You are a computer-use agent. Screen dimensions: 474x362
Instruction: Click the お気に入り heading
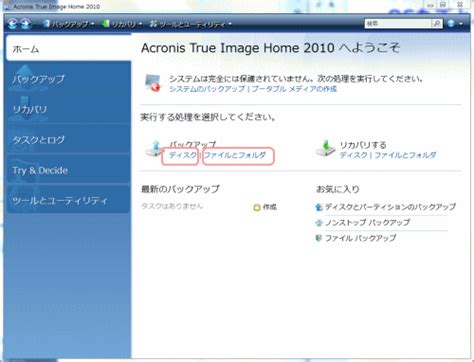338,189
